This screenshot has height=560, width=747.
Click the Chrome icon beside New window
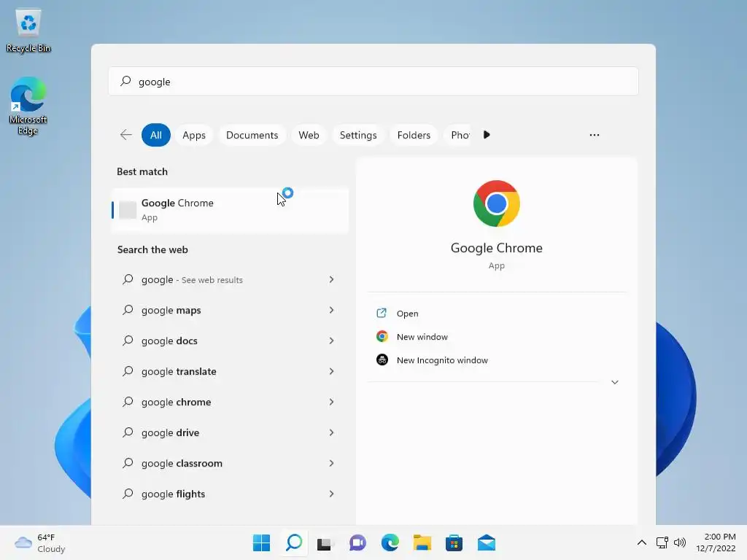click(382, 336)
